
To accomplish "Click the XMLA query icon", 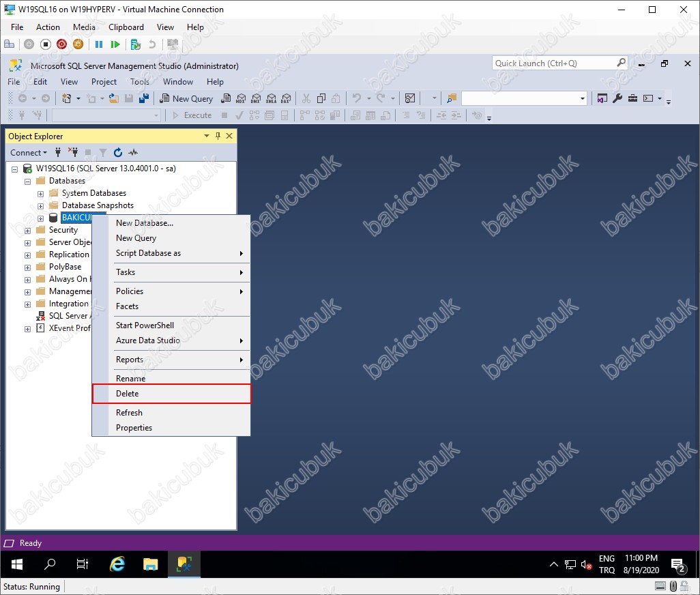I will (x=271, y=98).
